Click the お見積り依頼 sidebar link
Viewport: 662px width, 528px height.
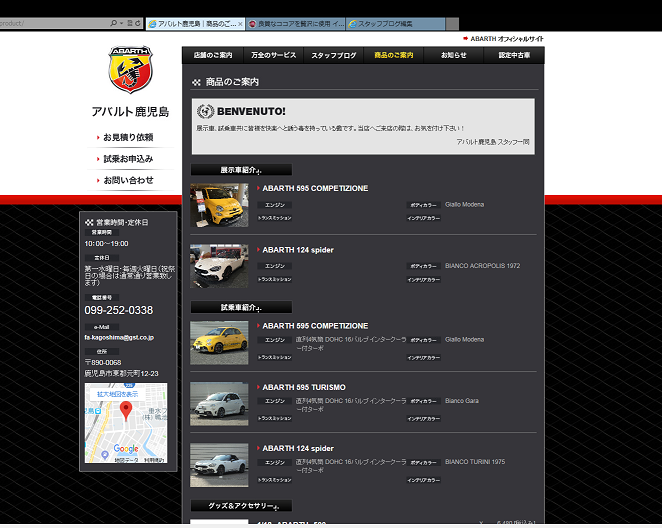[128, 137]
